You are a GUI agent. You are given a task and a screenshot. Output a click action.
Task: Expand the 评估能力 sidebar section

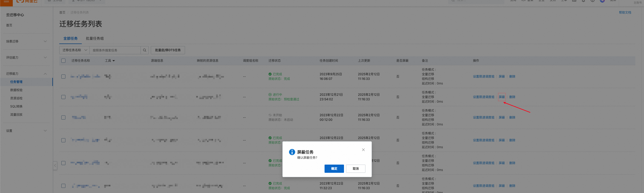[26, 58]
